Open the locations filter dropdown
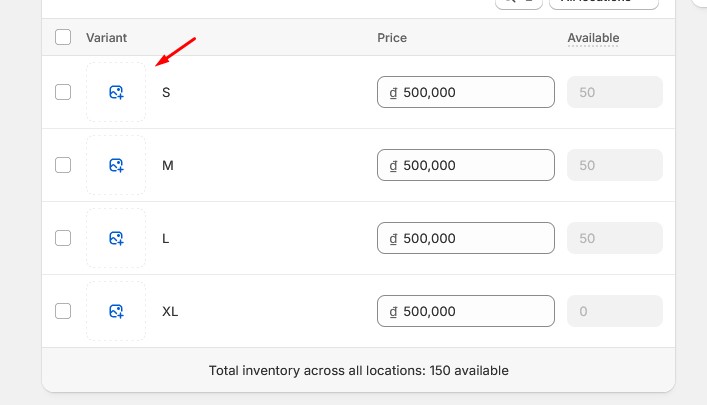The height and width of the screenshot is (405, 707). coord(604,4)
